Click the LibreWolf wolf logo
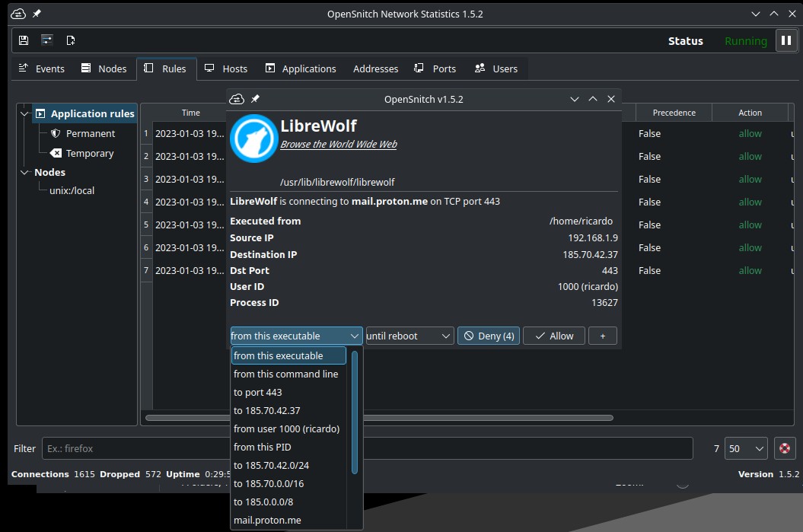 254,139
